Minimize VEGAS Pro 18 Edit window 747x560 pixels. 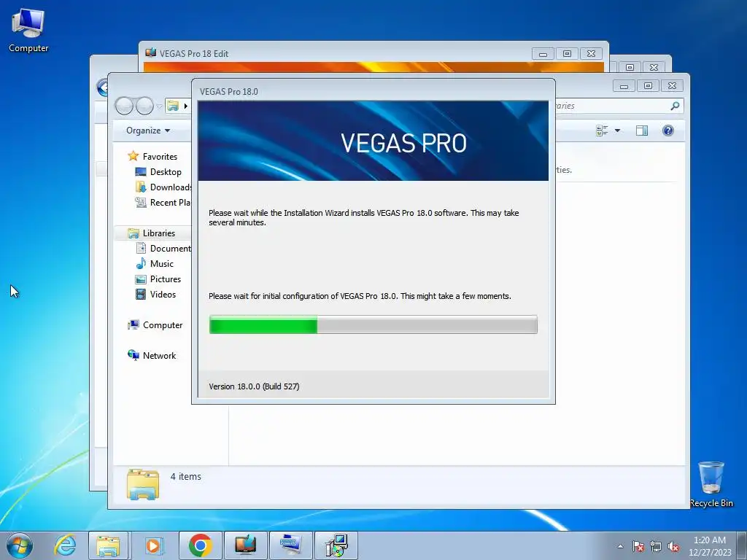543,54
